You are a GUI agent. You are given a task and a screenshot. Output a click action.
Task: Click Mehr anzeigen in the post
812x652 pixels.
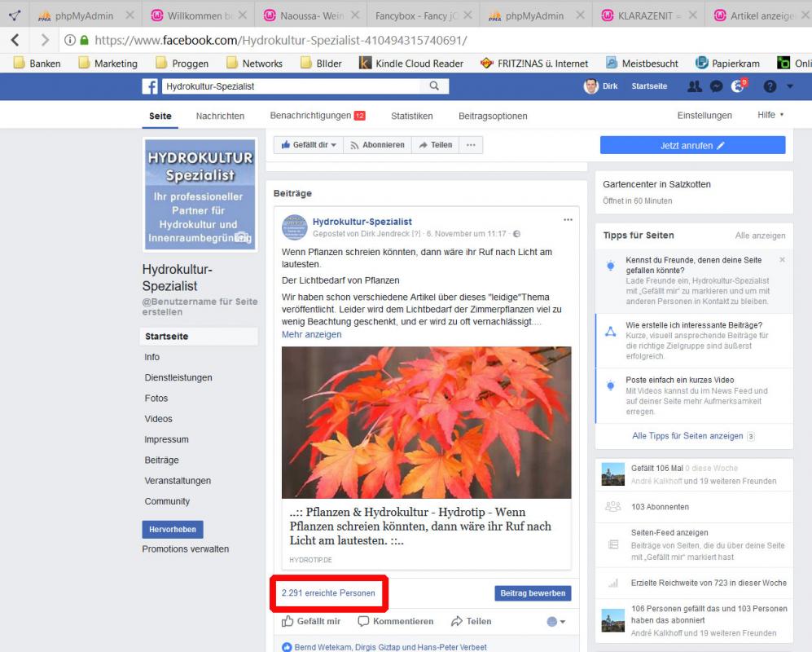311,334
